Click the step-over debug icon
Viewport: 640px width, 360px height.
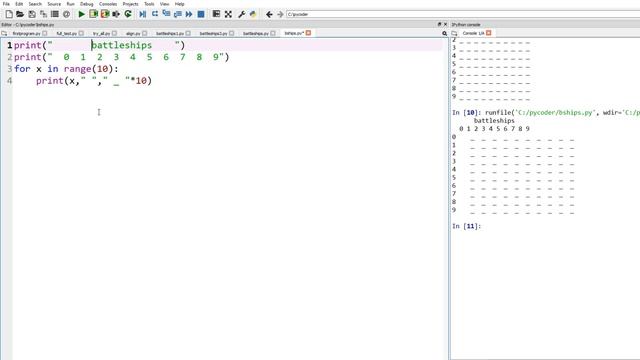coord(155,14)
